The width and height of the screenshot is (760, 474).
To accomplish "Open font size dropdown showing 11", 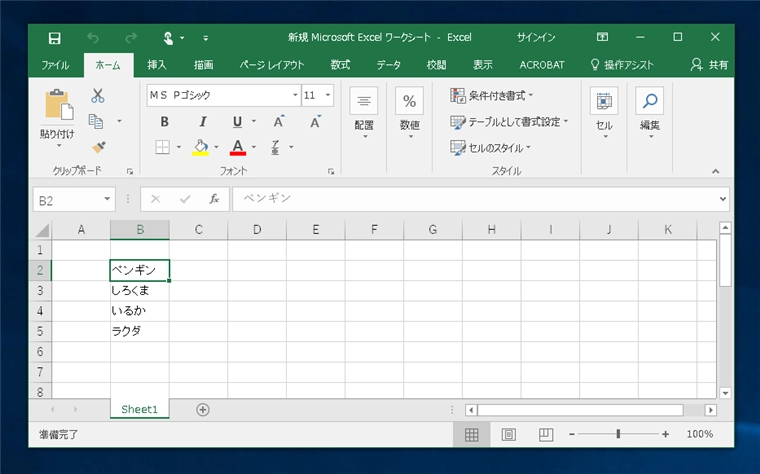I will tap(328, 95).
